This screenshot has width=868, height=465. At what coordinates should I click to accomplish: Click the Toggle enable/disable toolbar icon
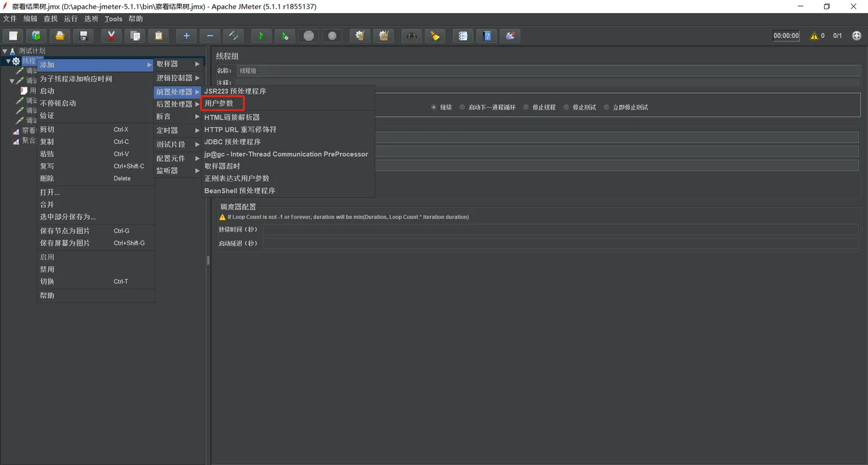[x=234, y=36]
